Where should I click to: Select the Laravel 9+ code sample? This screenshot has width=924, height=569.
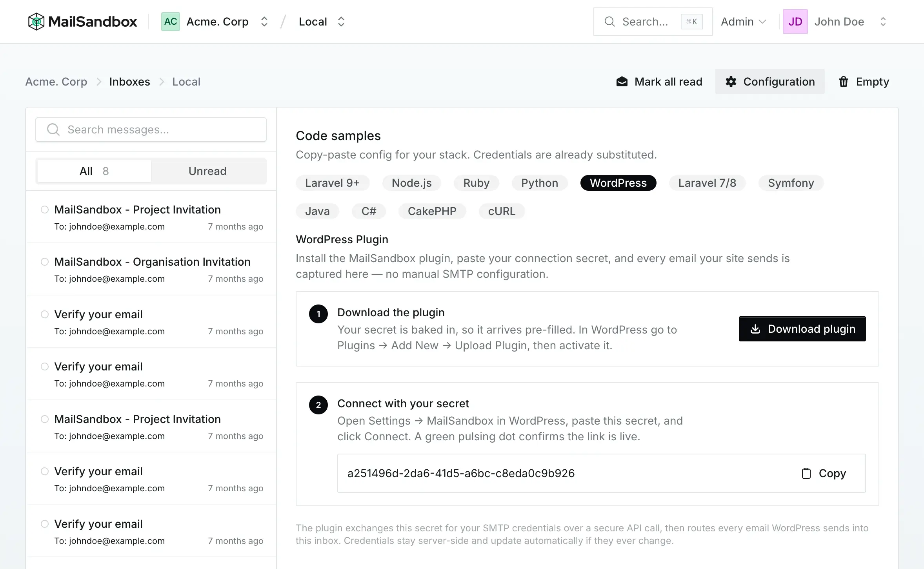click(333, 183)
